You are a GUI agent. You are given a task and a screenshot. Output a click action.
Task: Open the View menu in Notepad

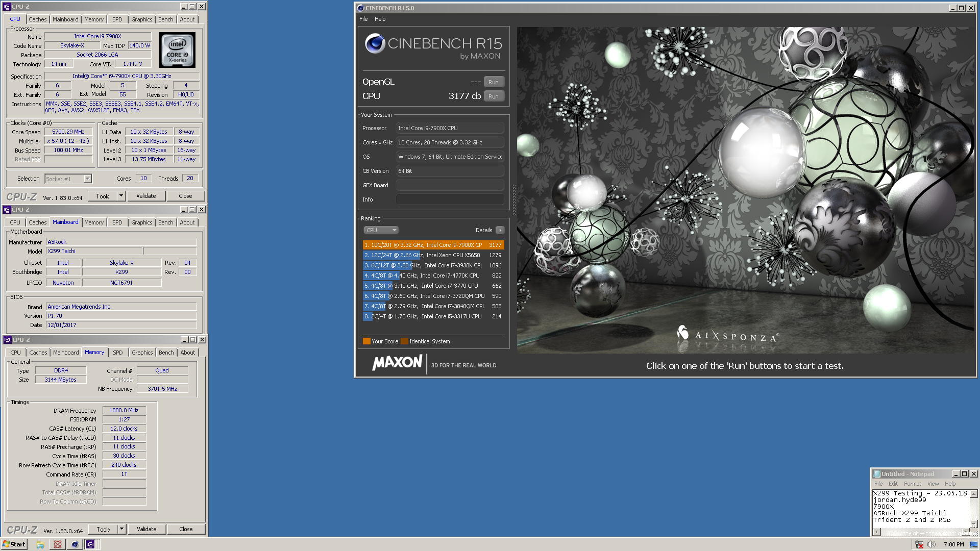point(933,484)
